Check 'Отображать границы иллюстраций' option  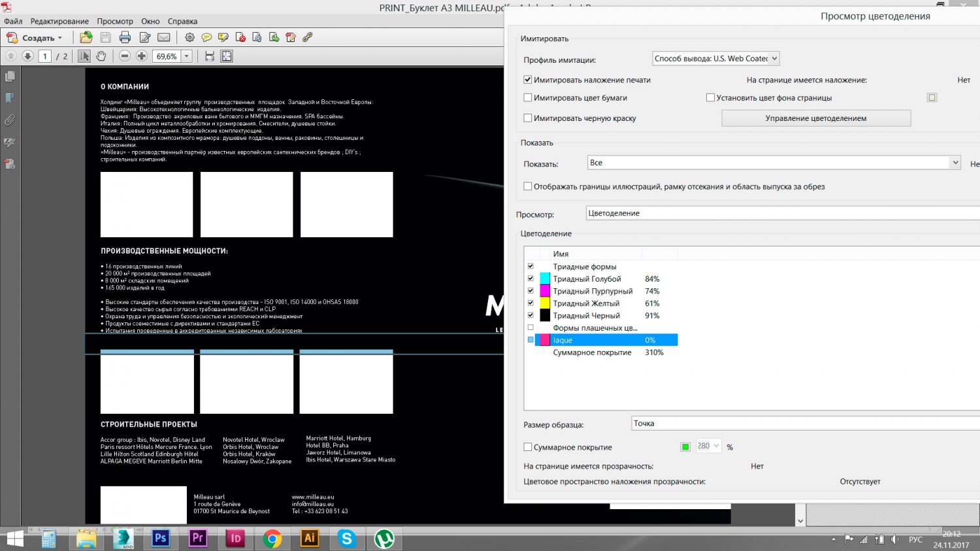[x=527, y=186]
